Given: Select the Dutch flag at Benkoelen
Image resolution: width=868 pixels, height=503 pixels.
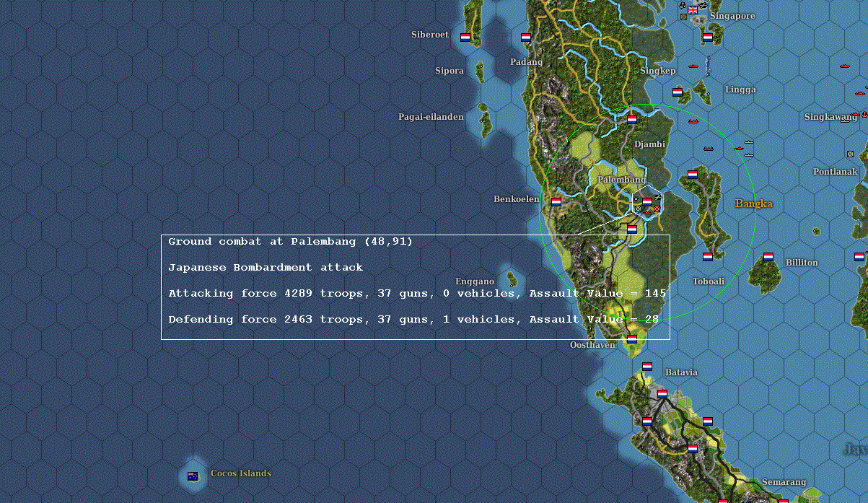Looking at the screenshot, I should (x=556, y=202).
